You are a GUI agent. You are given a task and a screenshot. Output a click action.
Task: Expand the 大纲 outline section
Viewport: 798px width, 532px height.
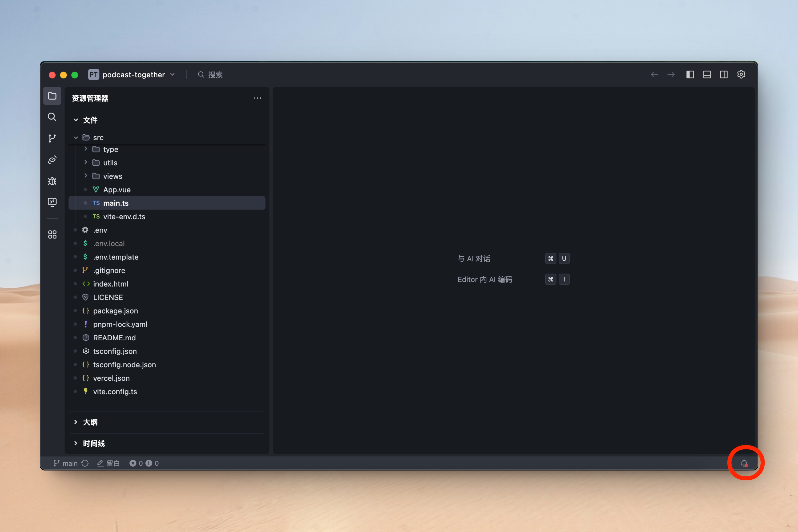click(x=90, y=422)
